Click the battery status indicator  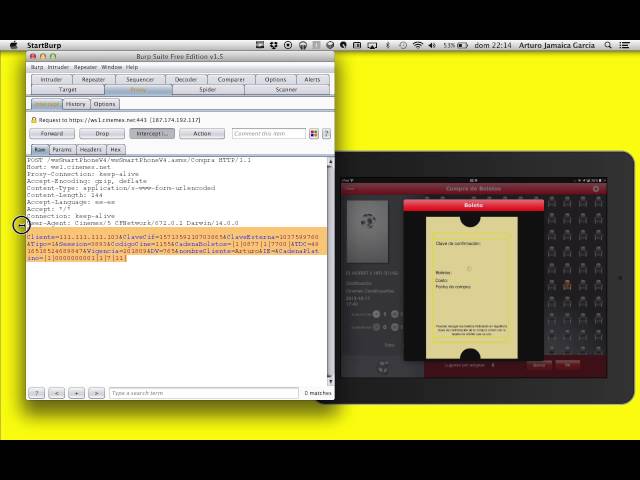tap(456, 45)
